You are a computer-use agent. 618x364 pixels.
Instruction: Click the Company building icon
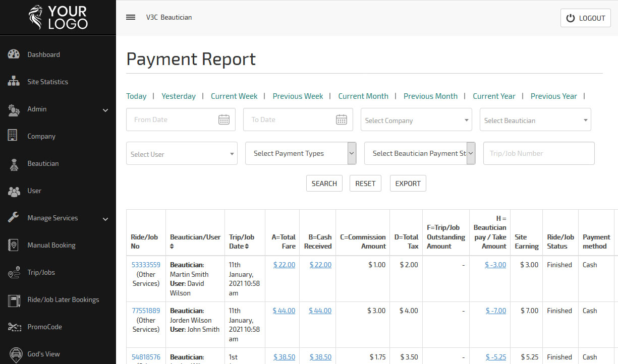(x=13, y=136)
